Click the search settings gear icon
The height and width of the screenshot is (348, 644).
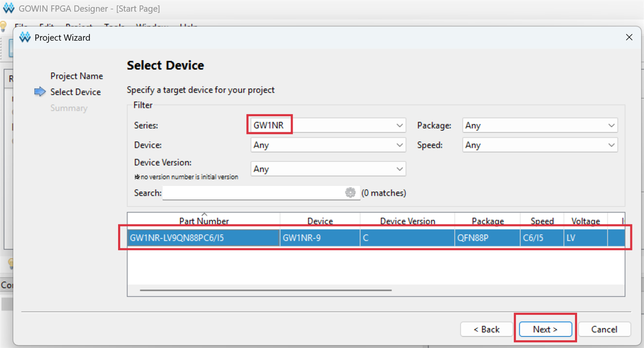point(350,193)
